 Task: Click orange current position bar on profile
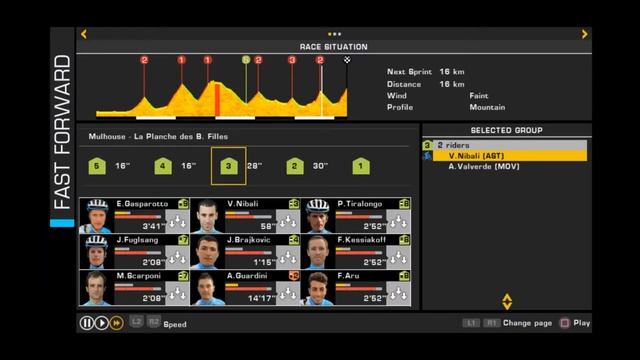click(218, 100)
